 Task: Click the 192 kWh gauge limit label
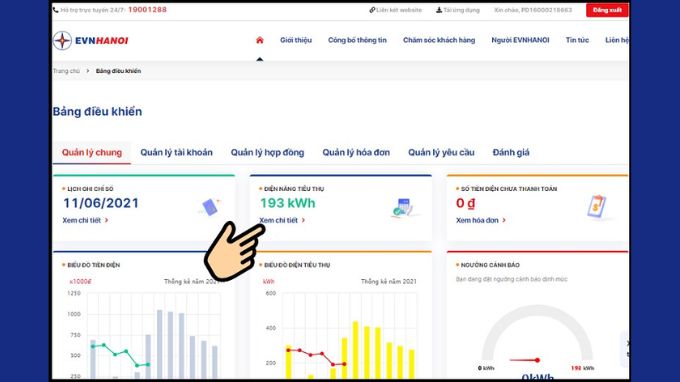pyautogui.click(x=582, y=368)
